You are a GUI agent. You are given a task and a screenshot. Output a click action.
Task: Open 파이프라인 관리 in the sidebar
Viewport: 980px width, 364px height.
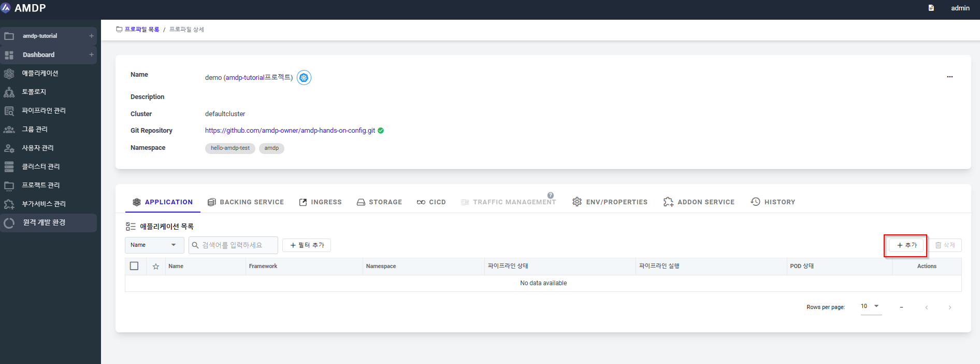44,110
